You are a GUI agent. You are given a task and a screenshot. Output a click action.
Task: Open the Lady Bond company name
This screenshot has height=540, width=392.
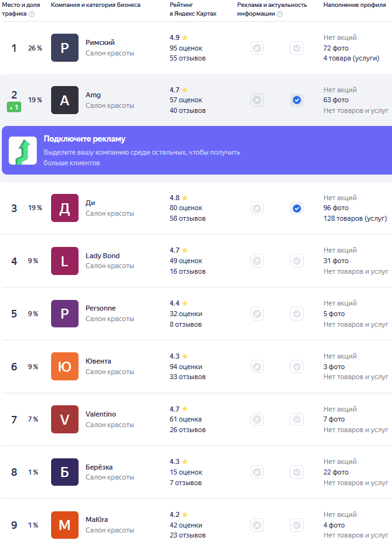(x=103, y=256)
